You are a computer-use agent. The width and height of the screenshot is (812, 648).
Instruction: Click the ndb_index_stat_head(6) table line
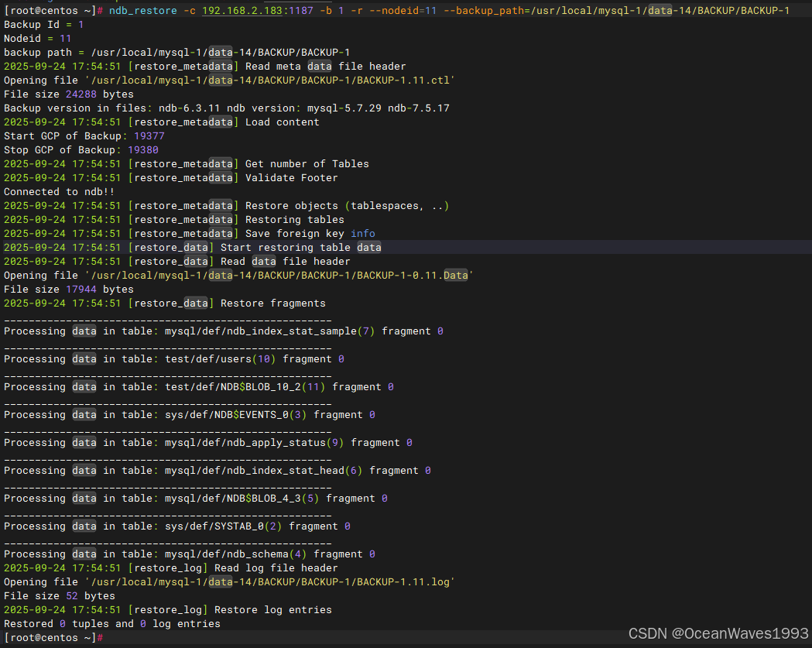click(x=218, y=471)
